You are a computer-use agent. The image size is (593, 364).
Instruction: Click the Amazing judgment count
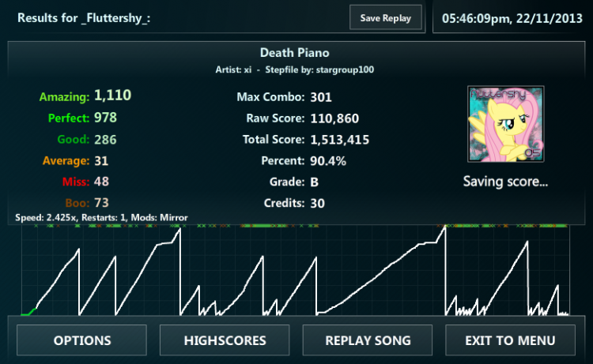[x=112, y=96]
